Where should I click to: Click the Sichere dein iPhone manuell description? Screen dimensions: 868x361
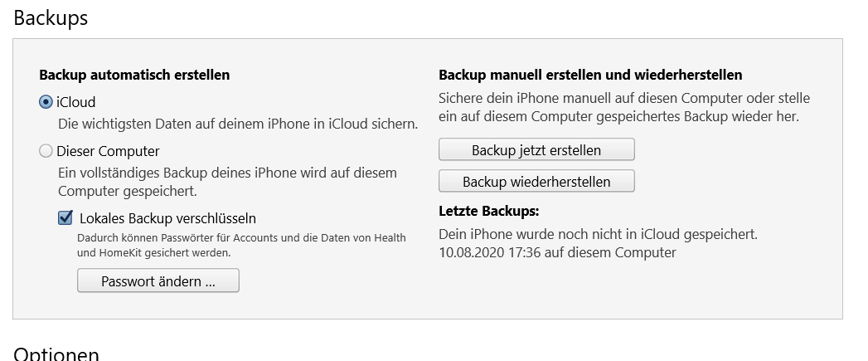coord(623,107)
